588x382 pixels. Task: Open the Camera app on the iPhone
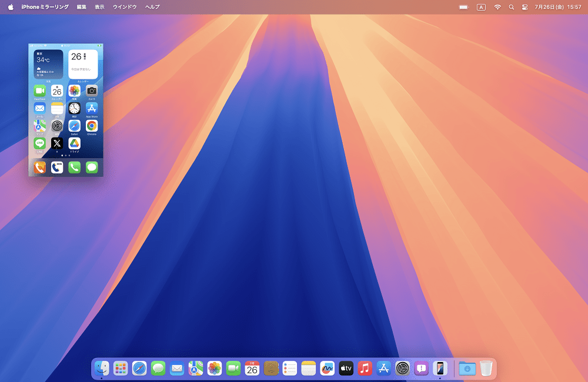pos(92,91)
